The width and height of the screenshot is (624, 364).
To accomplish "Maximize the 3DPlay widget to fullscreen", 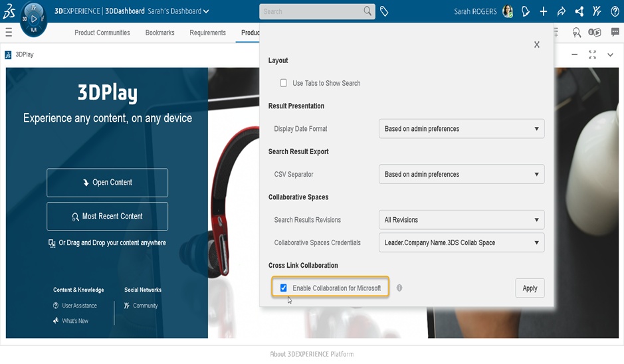I will (592, 54).
